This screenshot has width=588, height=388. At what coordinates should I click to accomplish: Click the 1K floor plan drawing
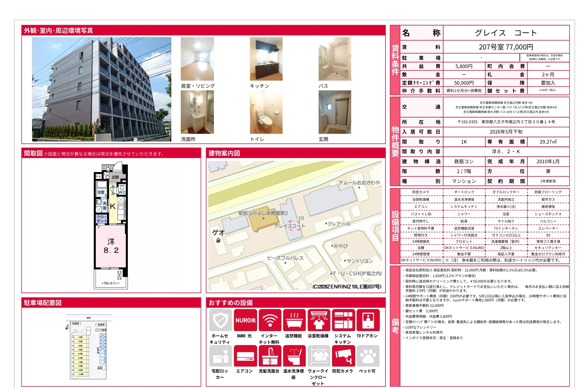pyautogui.click(x=111, y=226)
